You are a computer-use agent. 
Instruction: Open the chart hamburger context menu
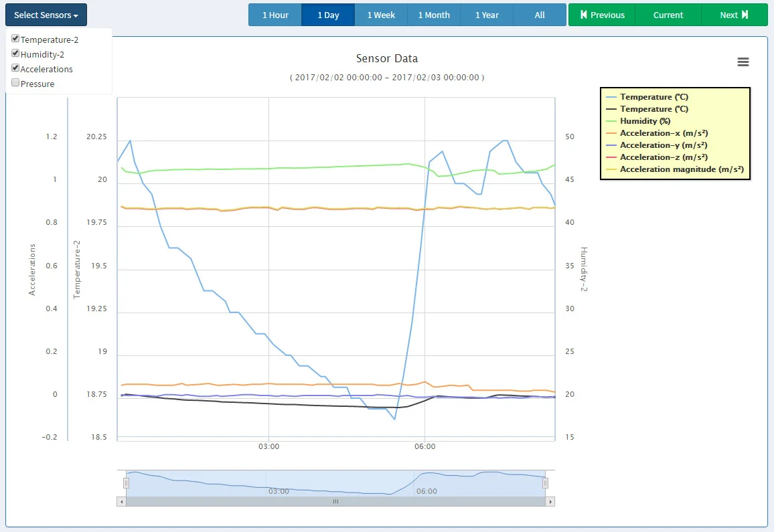[x=743, y=62]
